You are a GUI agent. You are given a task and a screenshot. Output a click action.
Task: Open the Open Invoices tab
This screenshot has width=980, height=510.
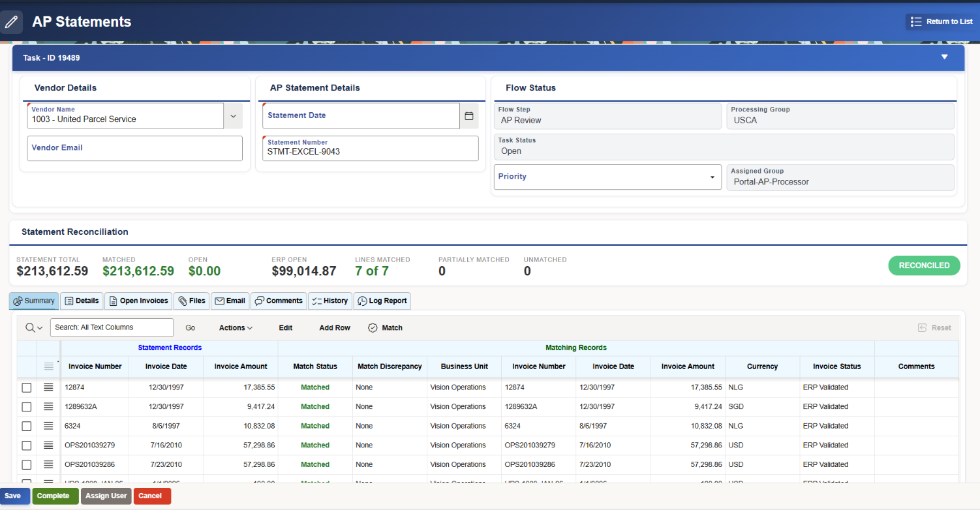138,301
